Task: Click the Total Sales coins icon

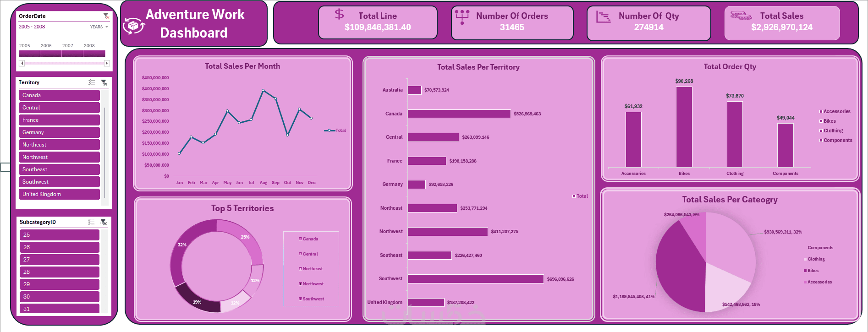Action: point(741,16)
